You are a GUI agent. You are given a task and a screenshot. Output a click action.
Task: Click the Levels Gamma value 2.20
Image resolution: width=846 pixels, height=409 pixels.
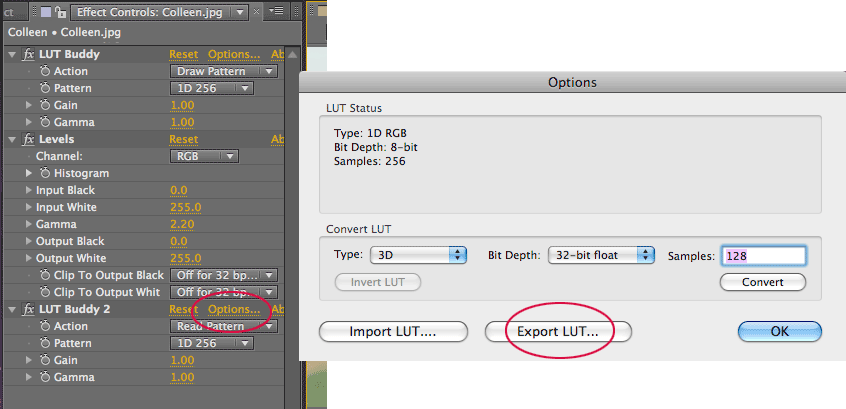coord(183,224)
